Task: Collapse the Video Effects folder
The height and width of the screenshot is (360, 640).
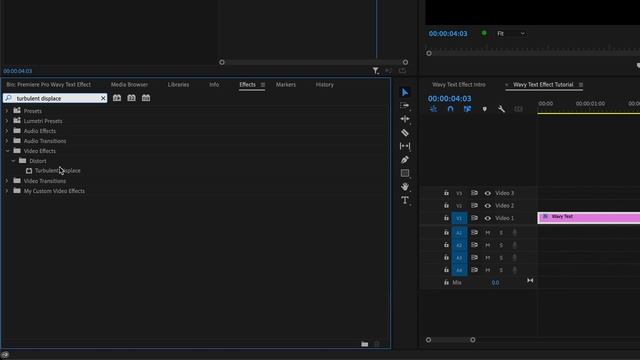Action: tap(7, 151)
